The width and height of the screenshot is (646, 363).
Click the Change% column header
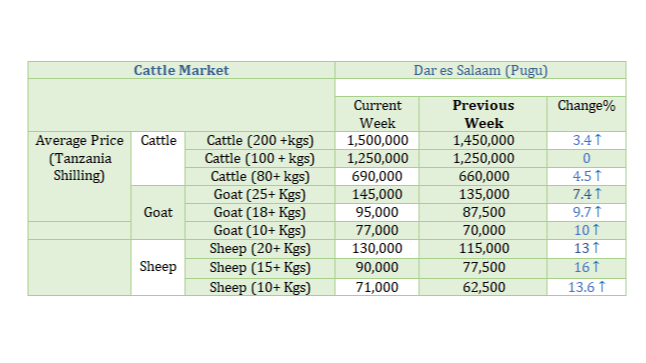(x=586, y=105)
